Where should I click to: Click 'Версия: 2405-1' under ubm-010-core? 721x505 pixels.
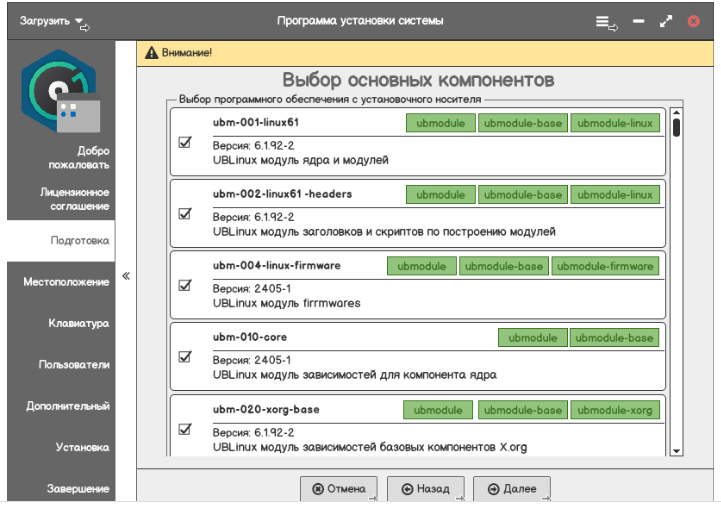pyautogui.click(x=252, y=360)
